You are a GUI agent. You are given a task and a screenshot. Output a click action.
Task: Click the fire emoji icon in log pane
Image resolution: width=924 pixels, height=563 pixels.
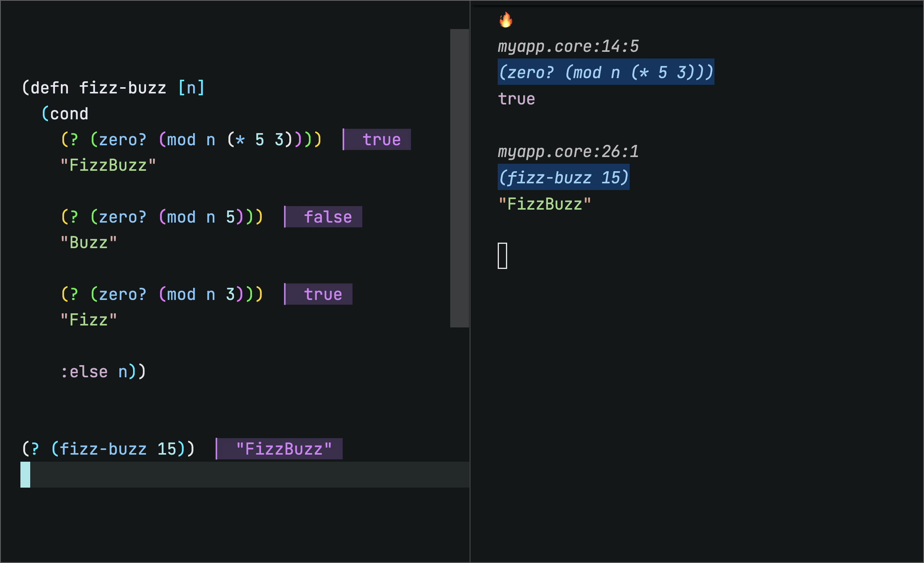(506, 20)
